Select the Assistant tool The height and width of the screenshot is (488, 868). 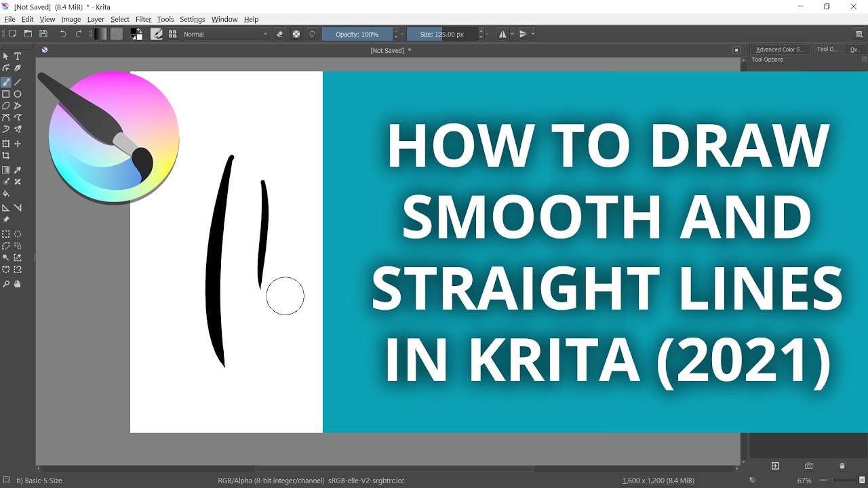point(6,208)
